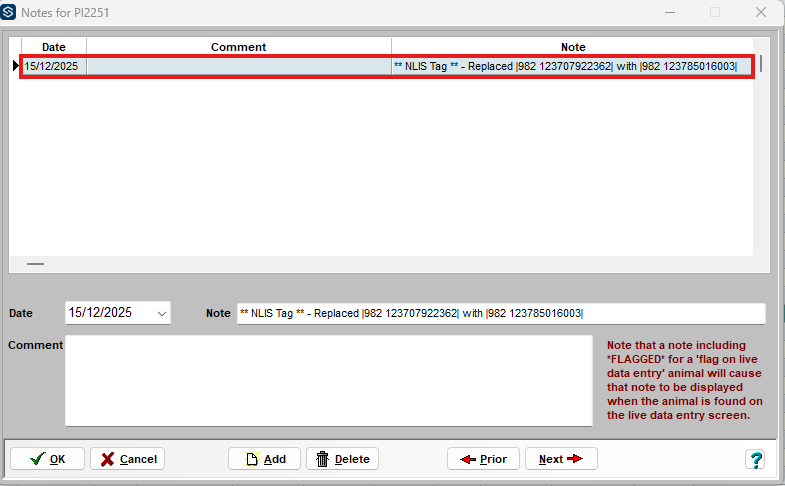Click the grid's vertical scrollbar
The width and height of the screenshot is (785, 486).
[761, 64]
